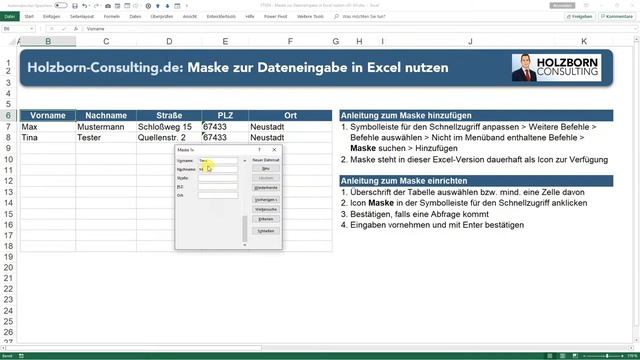Click the Holzborn Consulting logo image
The image size is (640, 360).
556,68
